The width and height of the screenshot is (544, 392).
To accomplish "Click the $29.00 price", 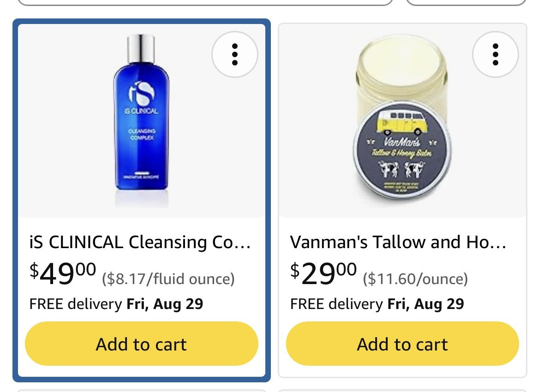I will [x=323, y=273].
